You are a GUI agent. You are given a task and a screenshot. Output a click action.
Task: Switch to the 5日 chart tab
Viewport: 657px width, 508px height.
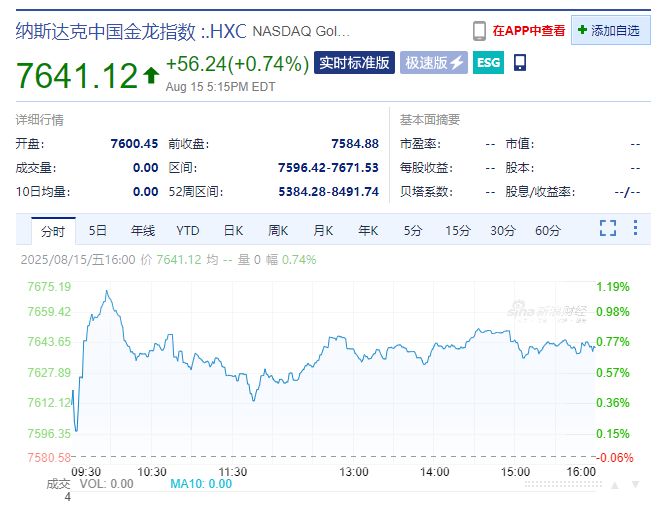click(x=98, y=231)
